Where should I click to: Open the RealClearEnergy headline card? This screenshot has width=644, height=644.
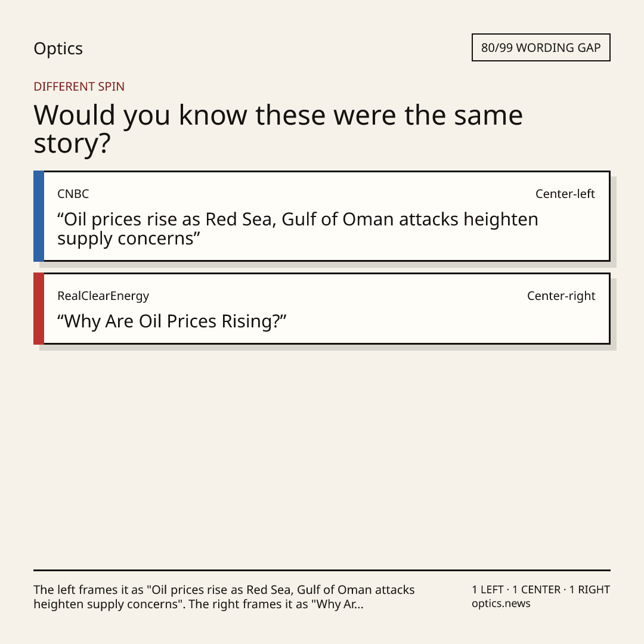[x=322, y=308]
